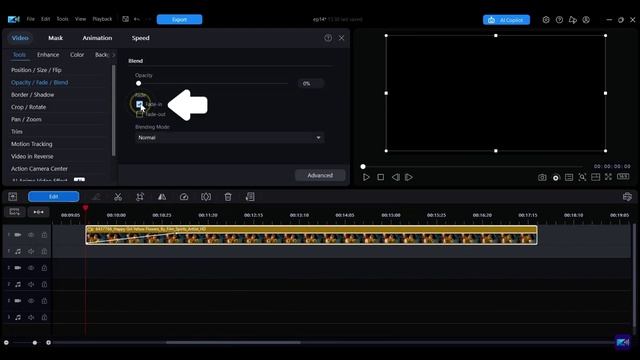The height and width of the screenshot is (360, 640).
Task: Step to the next frame
Action: tap(409, 177)
